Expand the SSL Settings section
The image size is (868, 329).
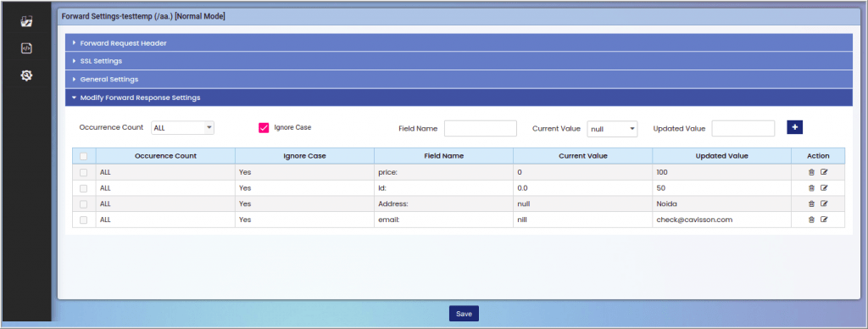tap(459, 61)
